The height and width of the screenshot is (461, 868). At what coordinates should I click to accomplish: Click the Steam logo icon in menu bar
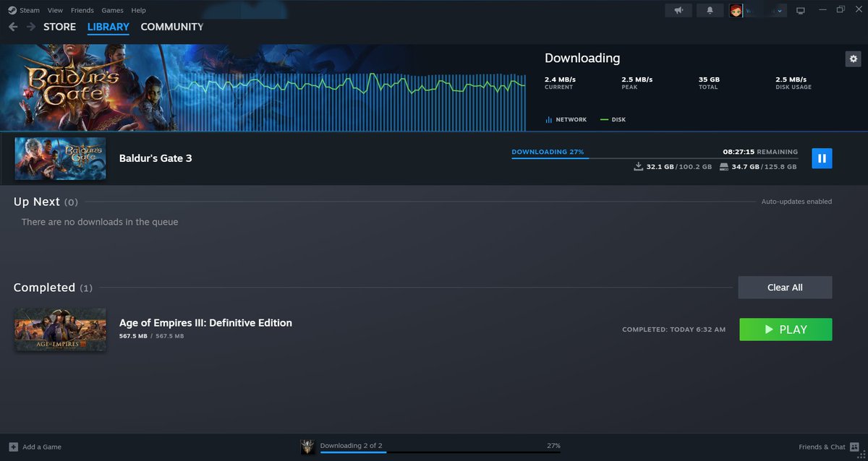click(x=12, y=10)
